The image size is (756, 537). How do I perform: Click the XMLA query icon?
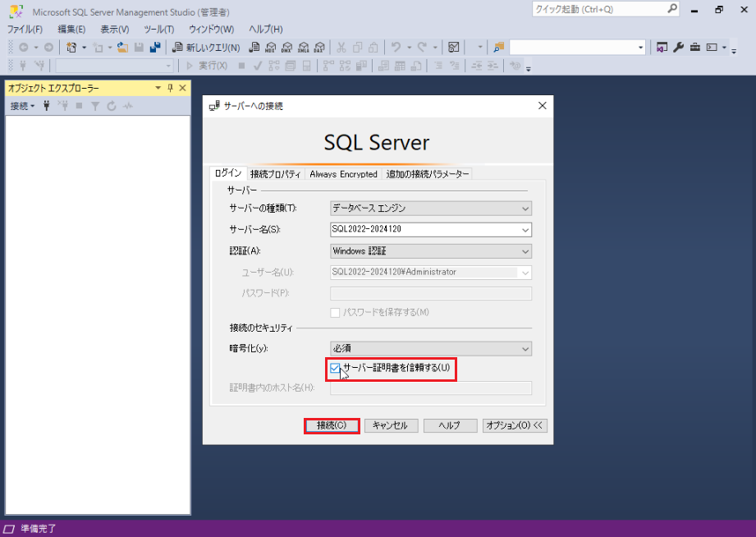click(x=303, y=48)
